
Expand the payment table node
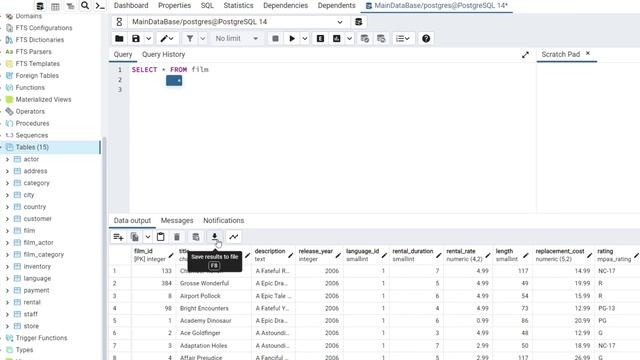click(7, 290)
